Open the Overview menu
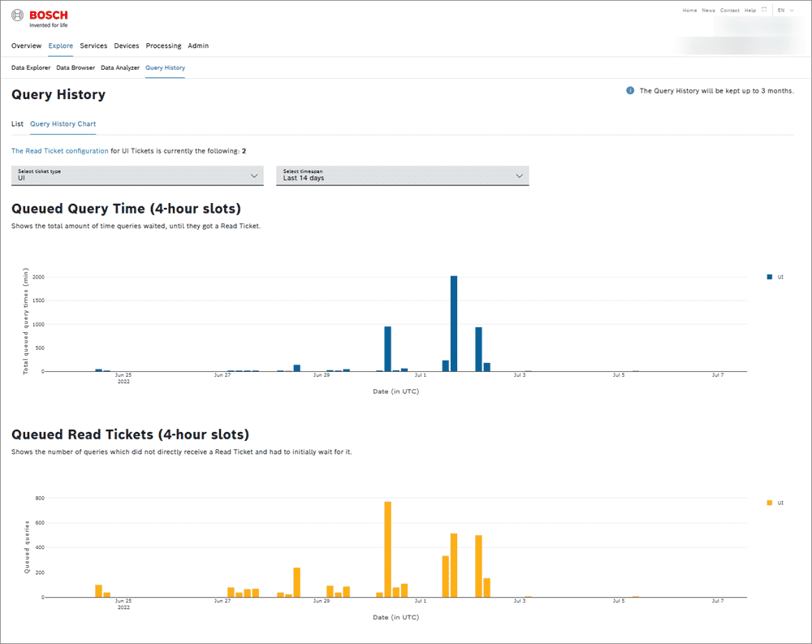Screen dimensions: 812x644 (26, 46)
